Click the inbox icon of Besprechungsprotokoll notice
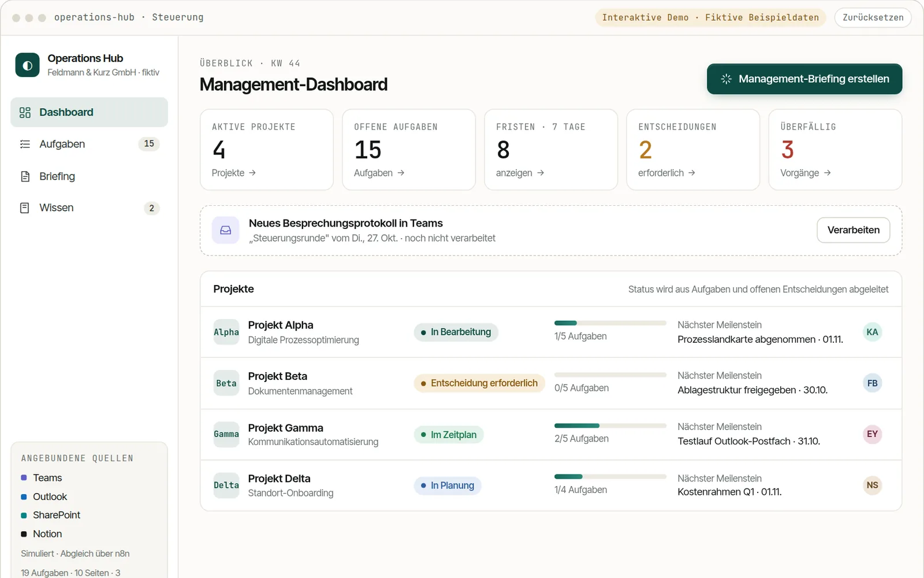This screenshot has height=578, width=924. point(226,230)
